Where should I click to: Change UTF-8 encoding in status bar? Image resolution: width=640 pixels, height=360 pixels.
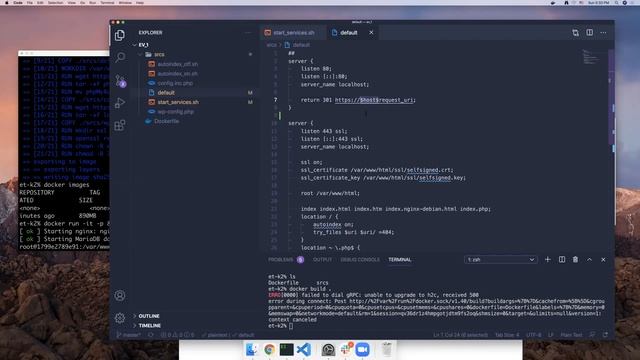[533, 335]
